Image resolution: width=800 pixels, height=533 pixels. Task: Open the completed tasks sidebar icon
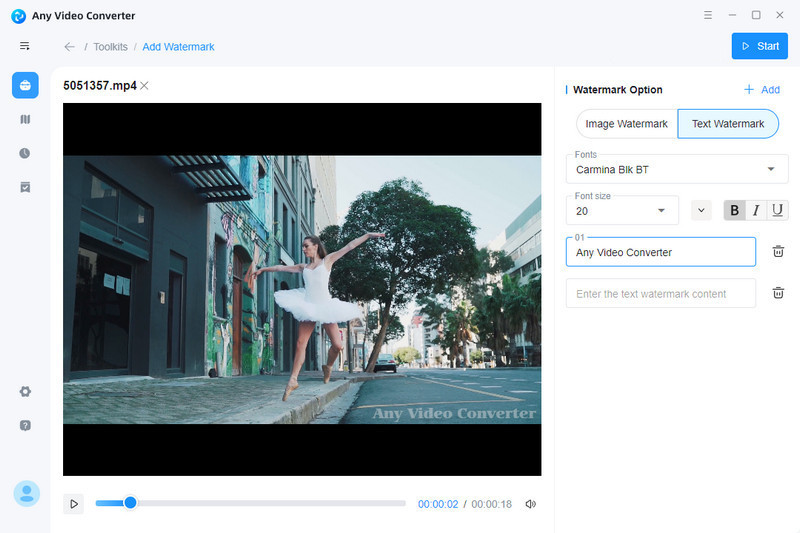click(x=25, y=187)
